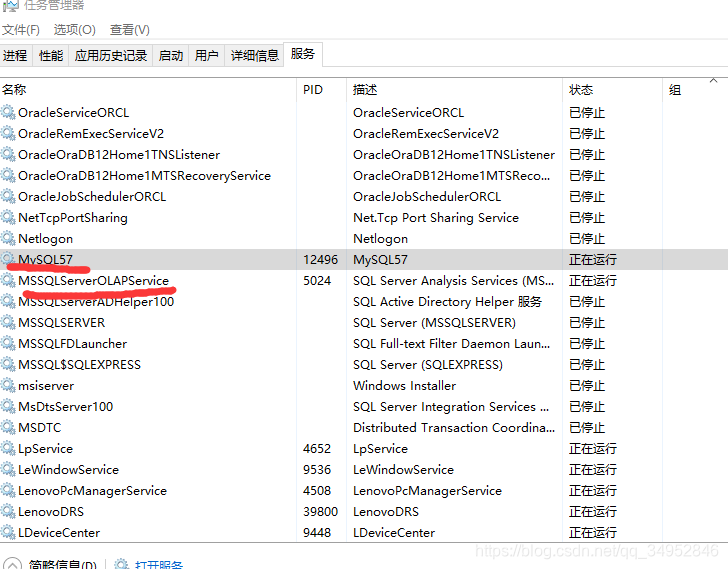728x569 pixels.
Task: Click gear icon beside LeWindowService
Action: (x=8, y=469)
